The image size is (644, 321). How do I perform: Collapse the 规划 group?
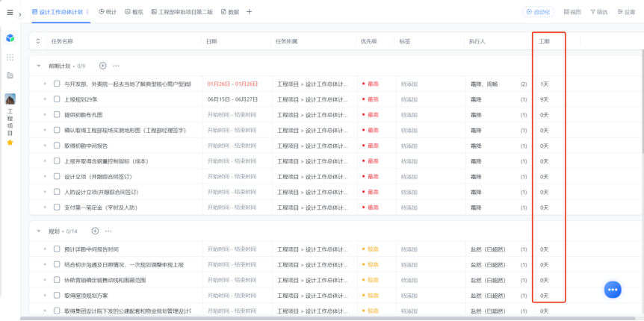point(39,231)
